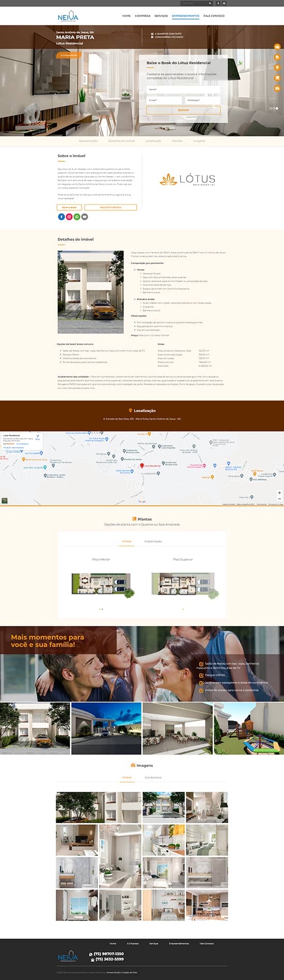The height and width of the screenshot is (980, 284).
Task: Select the last hero slider dot
Action: [x=277, y=108]
